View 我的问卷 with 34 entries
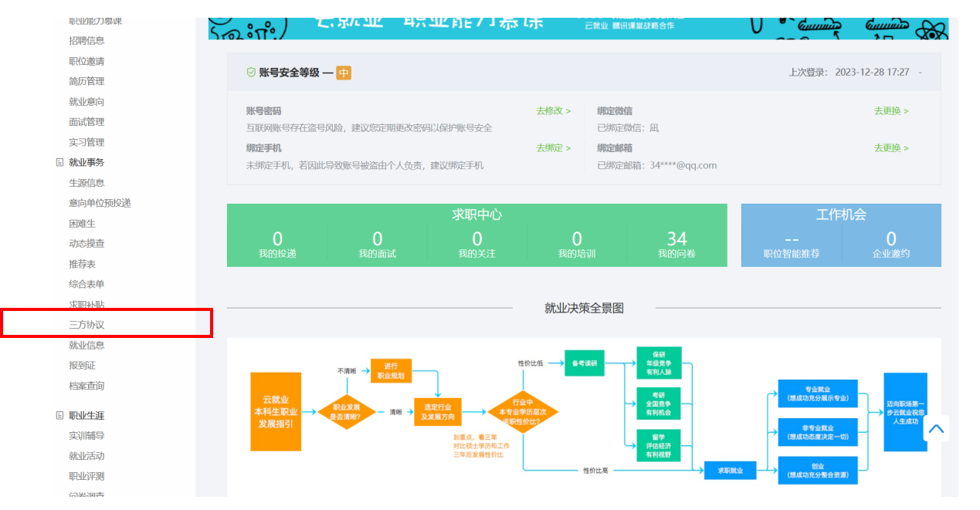 [x=677, y=245]
